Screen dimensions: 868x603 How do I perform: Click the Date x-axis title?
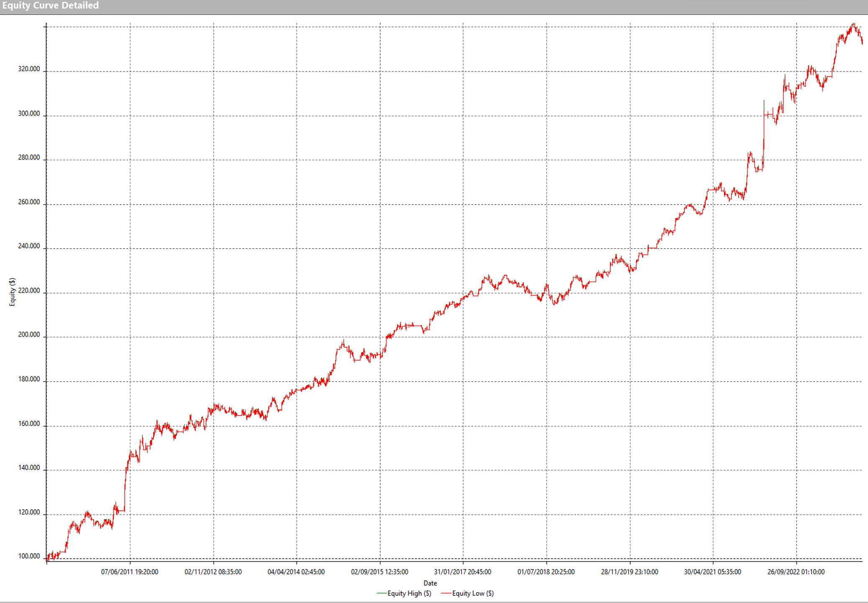tap(430, 583)
